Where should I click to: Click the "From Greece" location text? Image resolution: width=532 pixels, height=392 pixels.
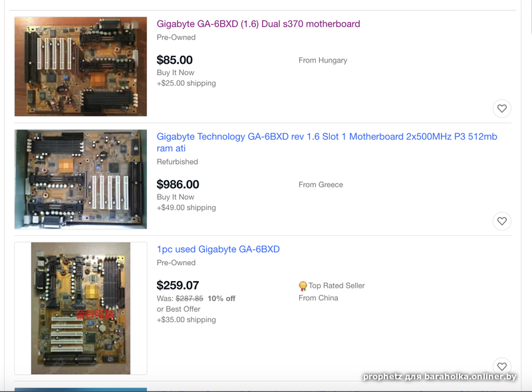[x=321, y=185]
